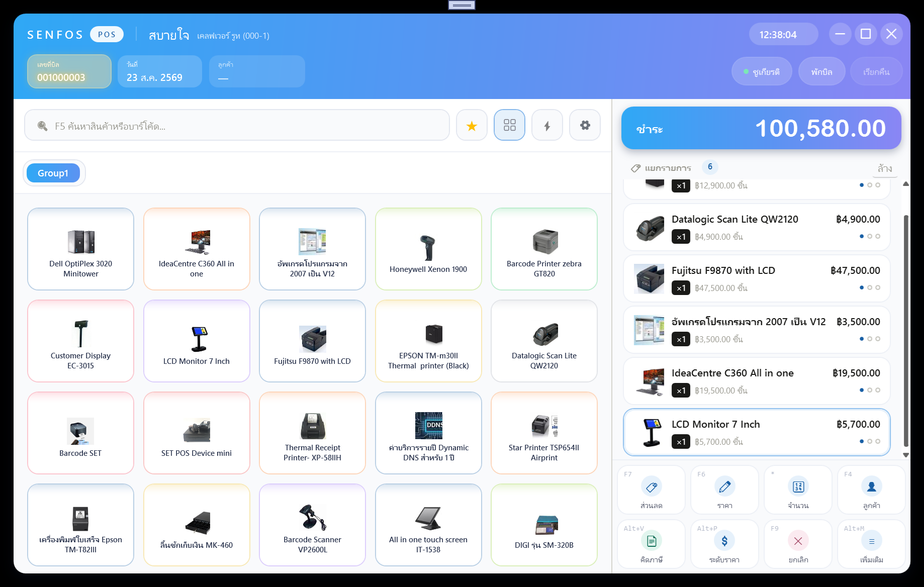Select software upgrade 2007 to V12 bill item
The width and height of the screenshot is (924, 587).
click(x=757, y=330)
